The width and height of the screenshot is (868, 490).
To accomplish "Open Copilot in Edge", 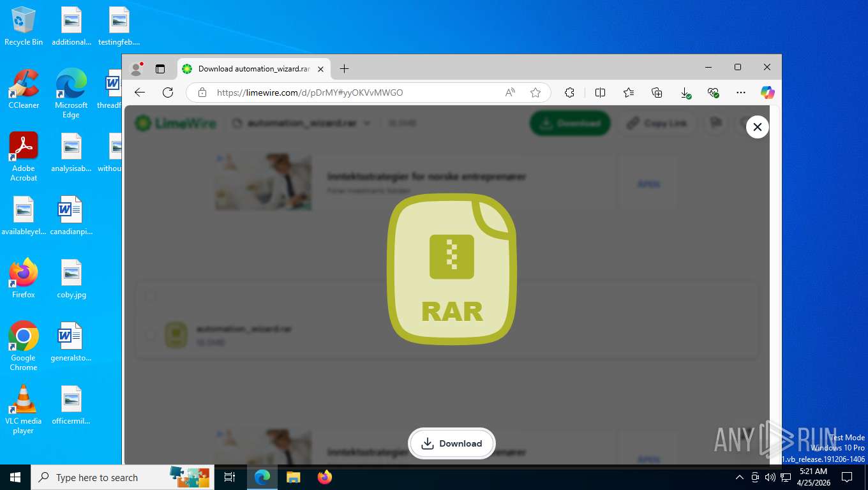I will coord(768,93).
